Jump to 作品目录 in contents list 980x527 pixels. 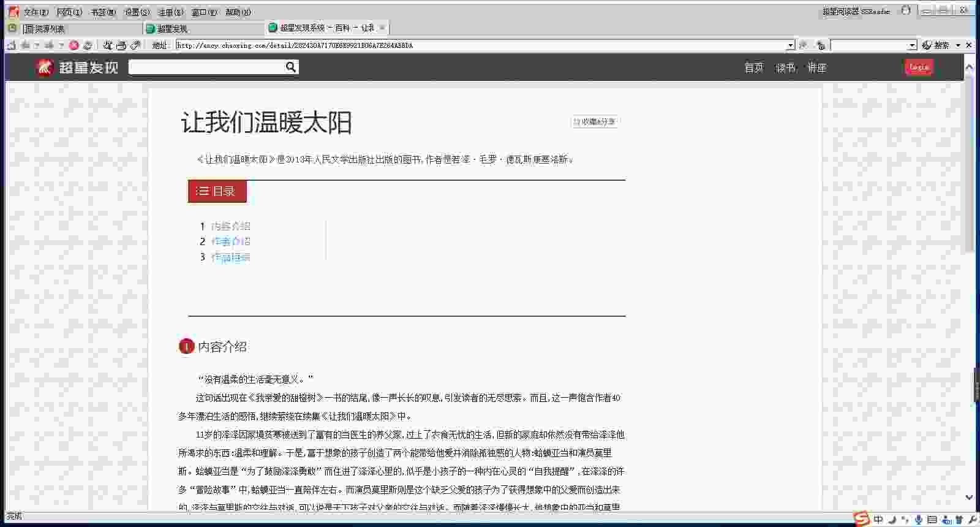point(230,257)
